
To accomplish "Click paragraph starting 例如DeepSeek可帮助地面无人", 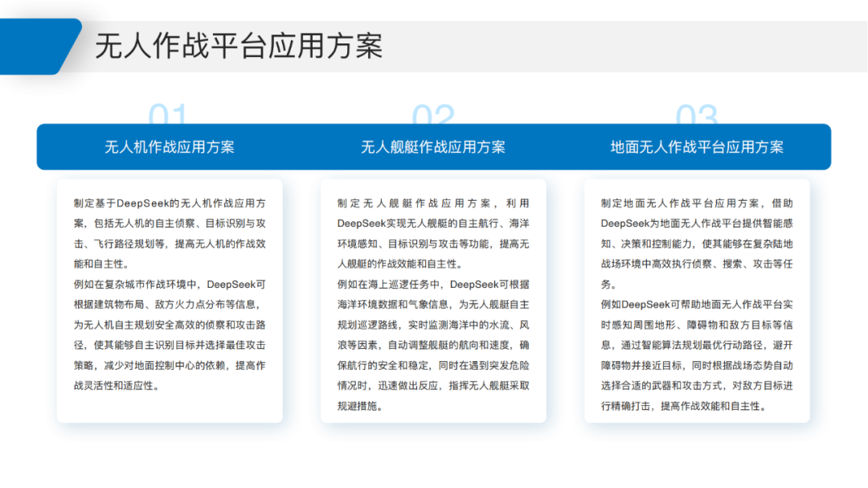I will (x=696, y=355).
